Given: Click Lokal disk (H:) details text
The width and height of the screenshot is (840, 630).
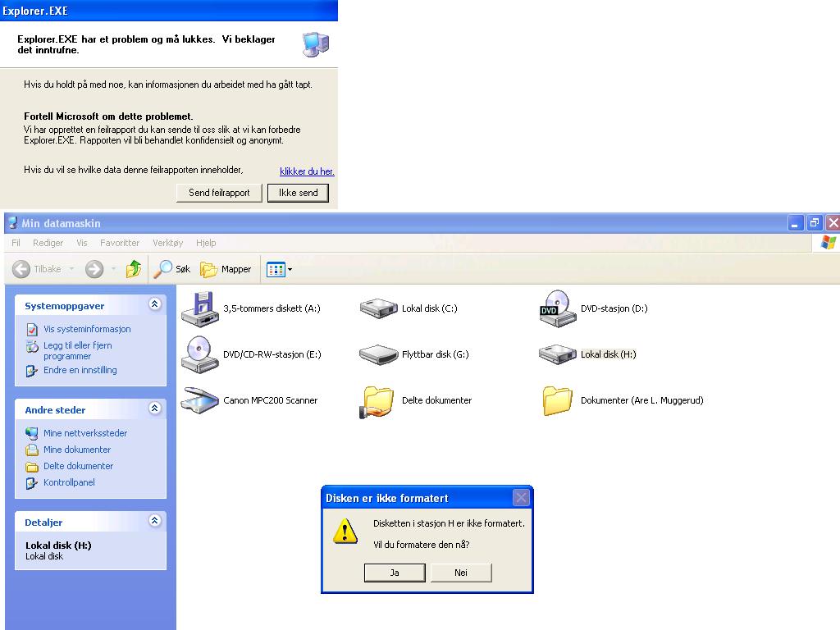Looking at the screenshot, I should [x=58, y=546].
